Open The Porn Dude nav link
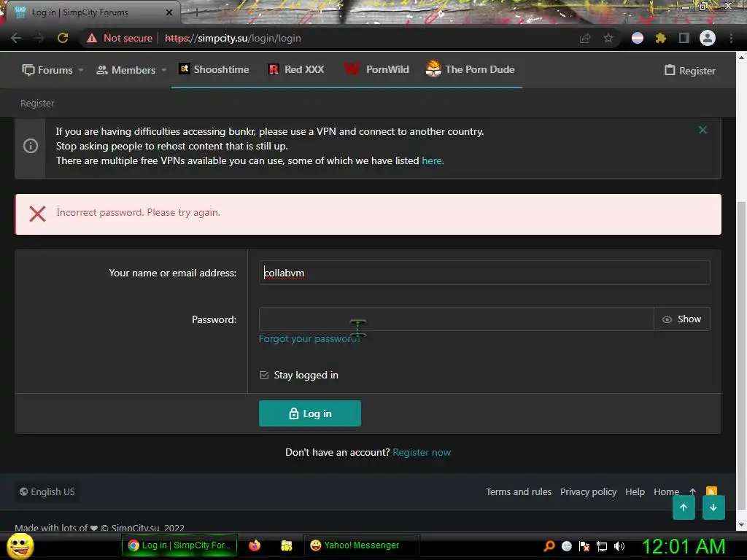 471,69
